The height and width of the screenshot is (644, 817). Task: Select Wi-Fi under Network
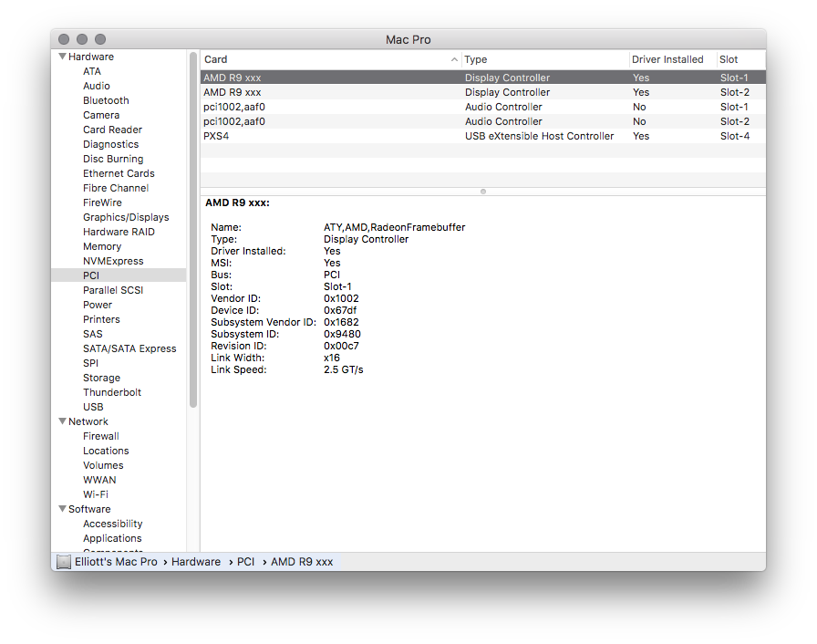click(x=96, y=494)
